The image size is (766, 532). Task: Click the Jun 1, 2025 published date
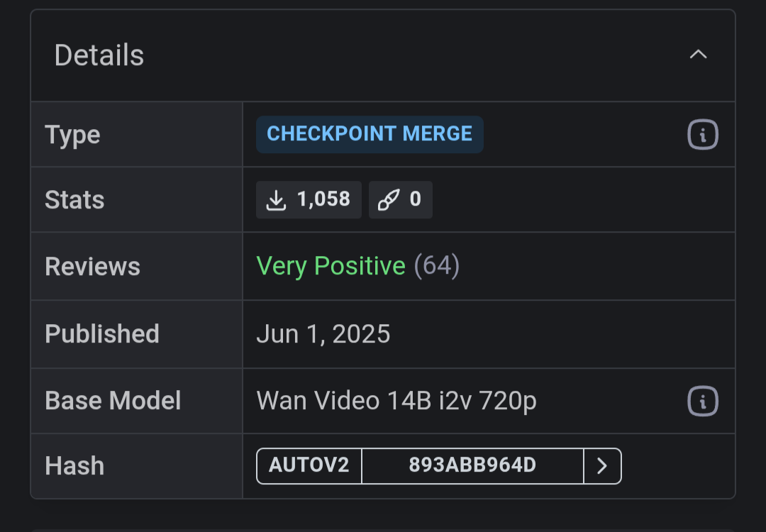point(323,334)
